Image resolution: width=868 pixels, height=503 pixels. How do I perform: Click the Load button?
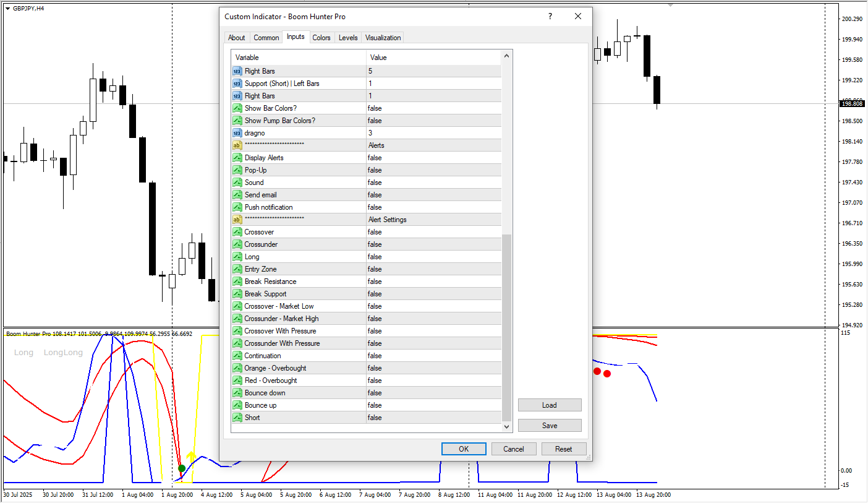[x=550, y=405]
